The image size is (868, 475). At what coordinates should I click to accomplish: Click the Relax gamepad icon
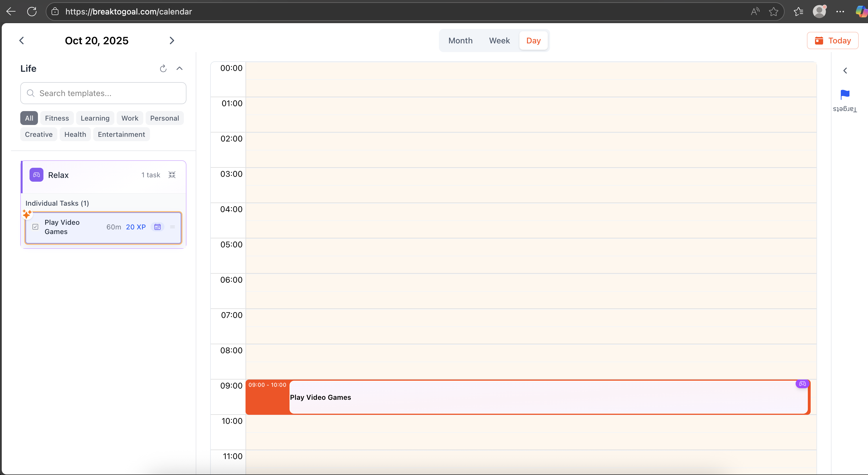point(36,175)
